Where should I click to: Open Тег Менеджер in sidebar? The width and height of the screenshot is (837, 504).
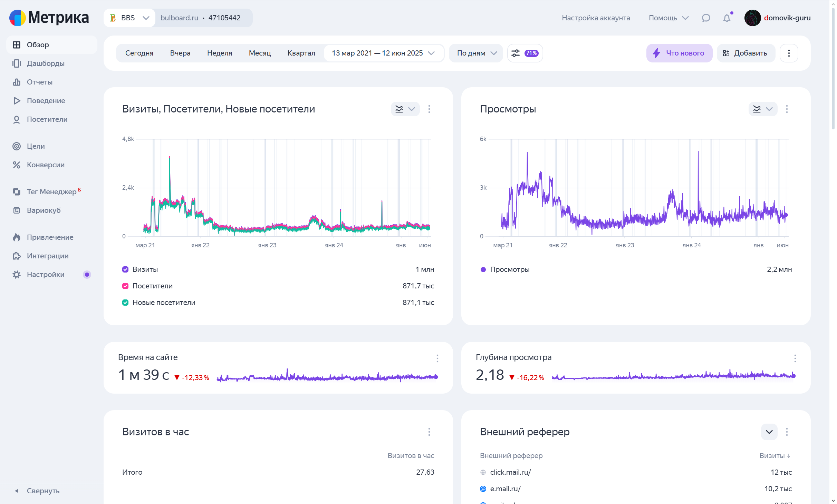51,192
